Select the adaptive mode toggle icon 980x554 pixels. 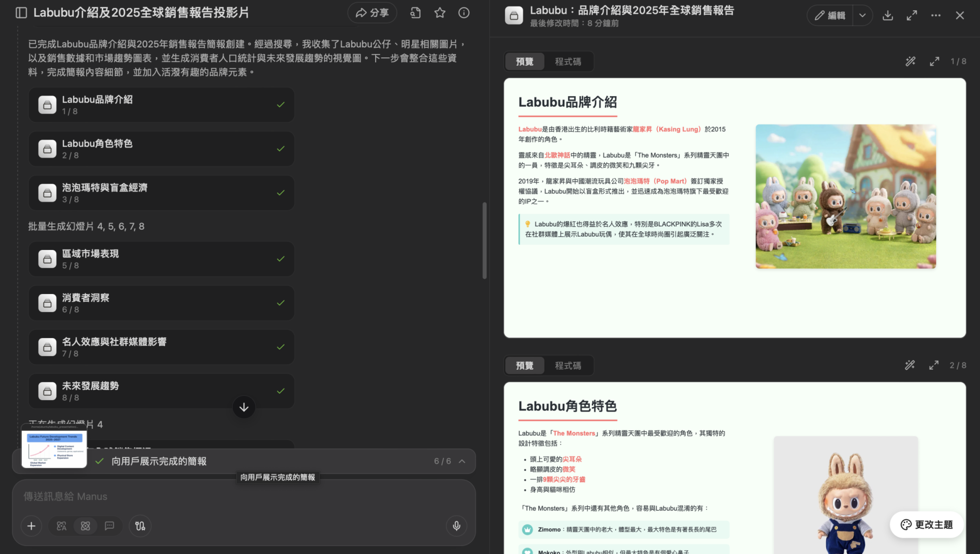coord(61,526)
